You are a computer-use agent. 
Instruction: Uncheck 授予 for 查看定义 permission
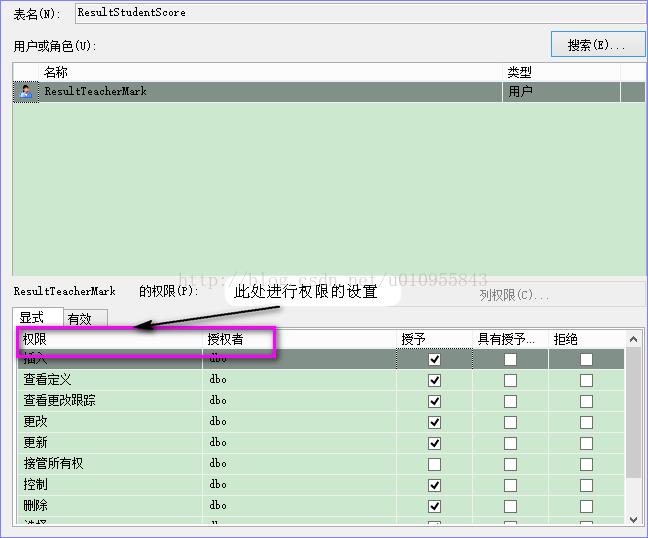click(434, 380)
